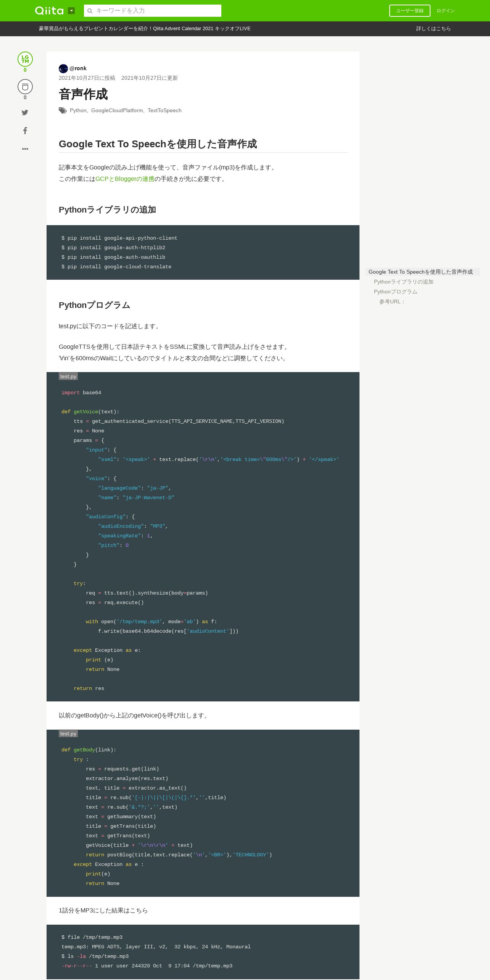Screen dimensions: 490x980
Task: Click the 'def getVoice(text):' code line
Action: coord(90,412)
